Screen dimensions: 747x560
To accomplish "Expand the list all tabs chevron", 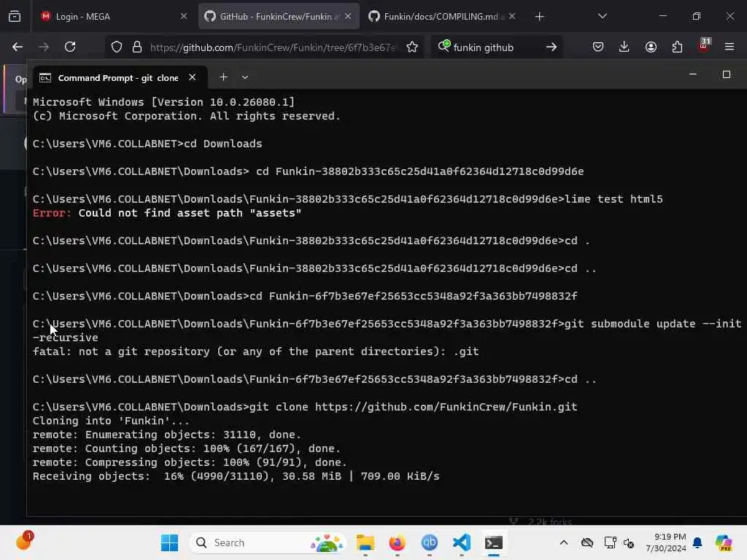I will (x=602, y=16).
